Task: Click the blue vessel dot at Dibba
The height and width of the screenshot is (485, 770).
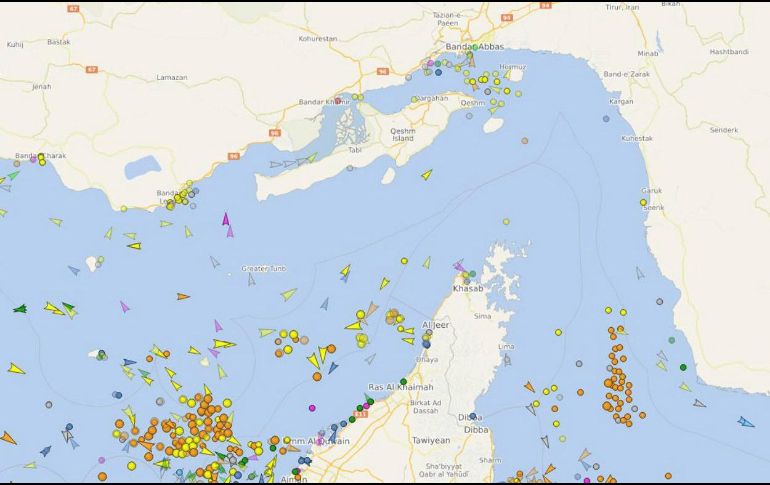Action: [472, 416]
